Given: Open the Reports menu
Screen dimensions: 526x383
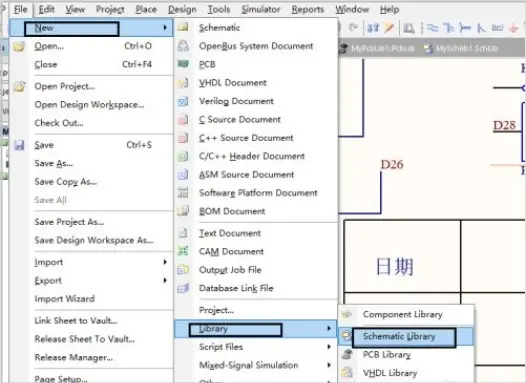Looking at the screenshot, I should pos(308,9).
